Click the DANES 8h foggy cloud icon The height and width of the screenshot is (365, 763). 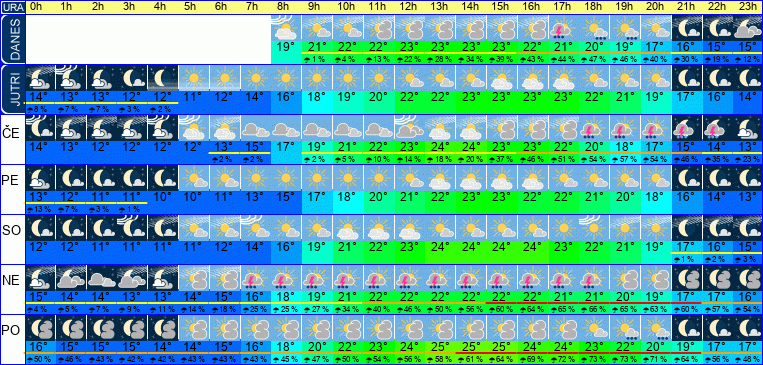(x=286, y=27)
